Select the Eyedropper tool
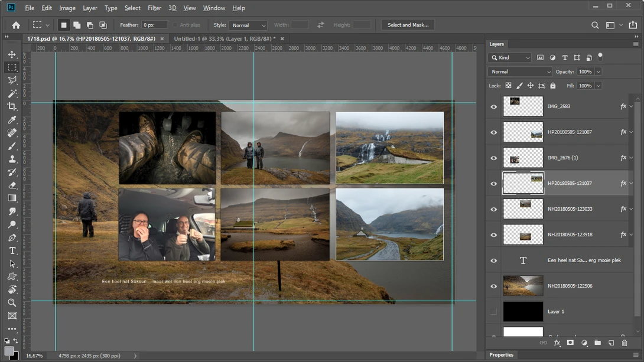Image resolution: width=644 pixels, height=362 pixels. tap(12, 119)
